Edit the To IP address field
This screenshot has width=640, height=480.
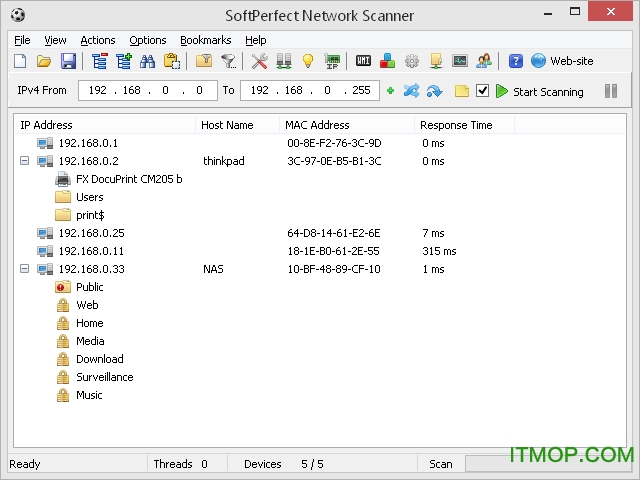310,90
